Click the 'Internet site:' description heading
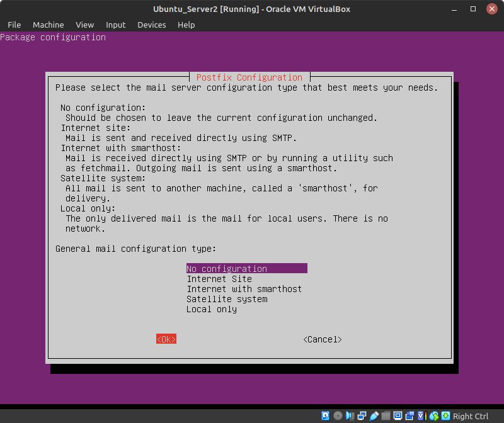Viewport: 504px width, 423px height. pos(96,128)
